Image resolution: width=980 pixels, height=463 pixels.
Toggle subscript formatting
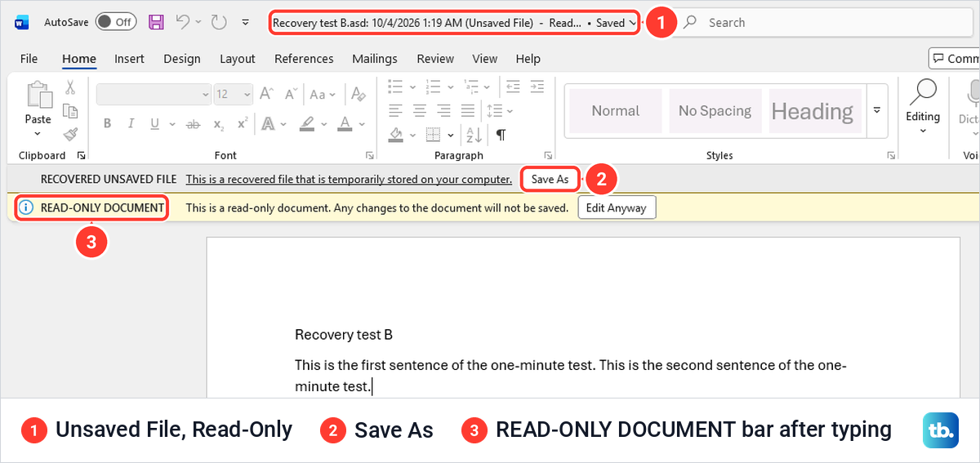[x=218, y=124]
